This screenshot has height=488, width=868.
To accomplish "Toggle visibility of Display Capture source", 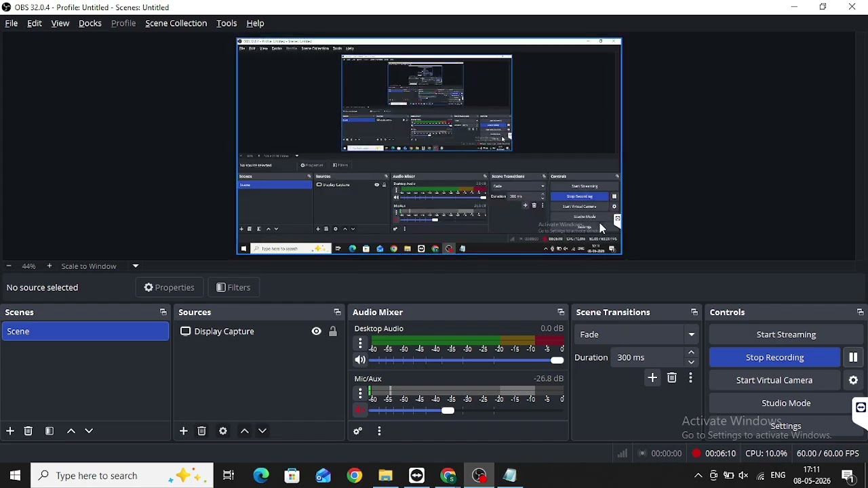I will [317, 331].
